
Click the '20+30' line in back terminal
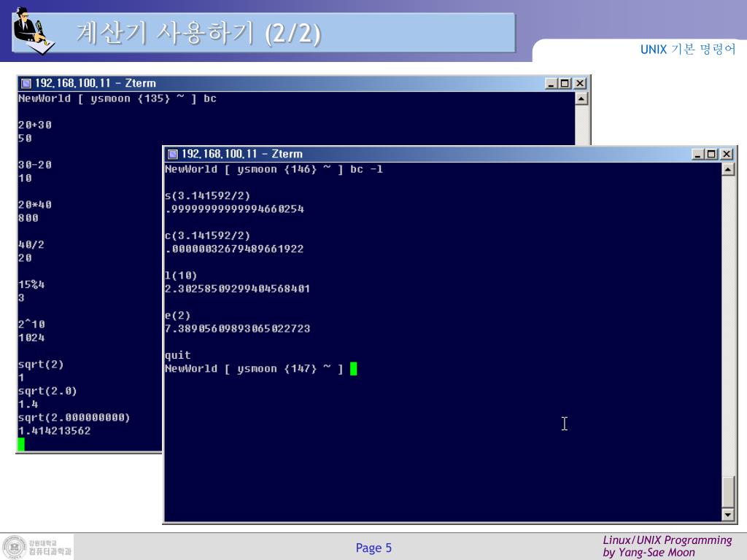click(x=35, y=125)
